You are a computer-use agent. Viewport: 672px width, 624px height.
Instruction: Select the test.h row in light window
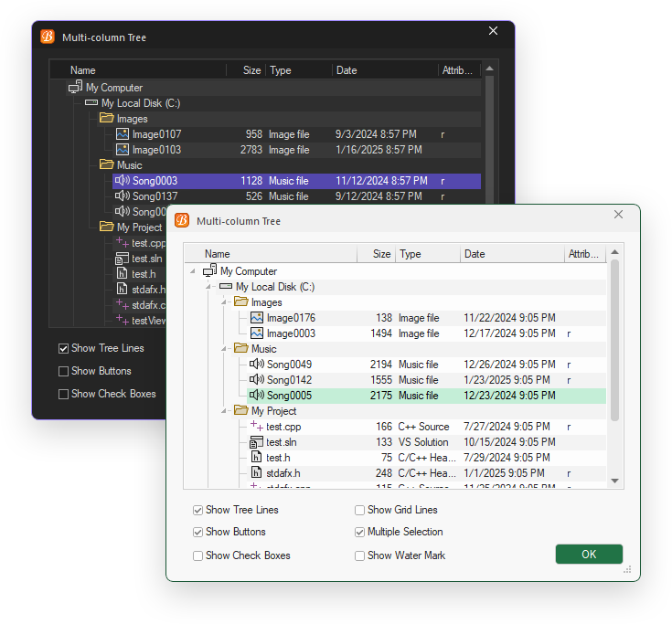[428, 458]
